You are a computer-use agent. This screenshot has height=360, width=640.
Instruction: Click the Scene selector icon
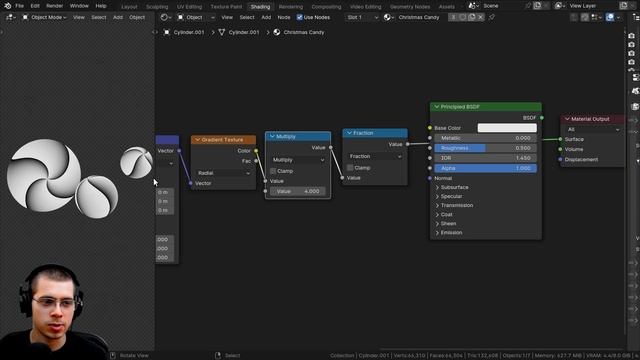tap(473, 6)
